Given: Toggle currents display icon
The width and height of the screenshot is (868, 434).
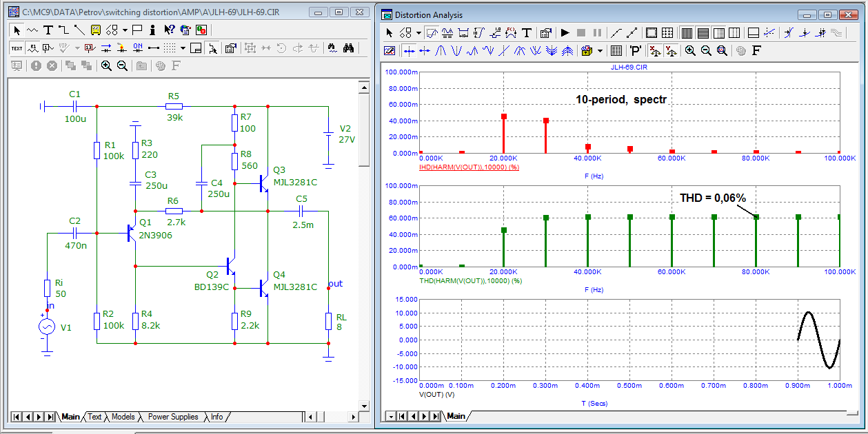Looking at the screenshot, I should tap(106, 48).
